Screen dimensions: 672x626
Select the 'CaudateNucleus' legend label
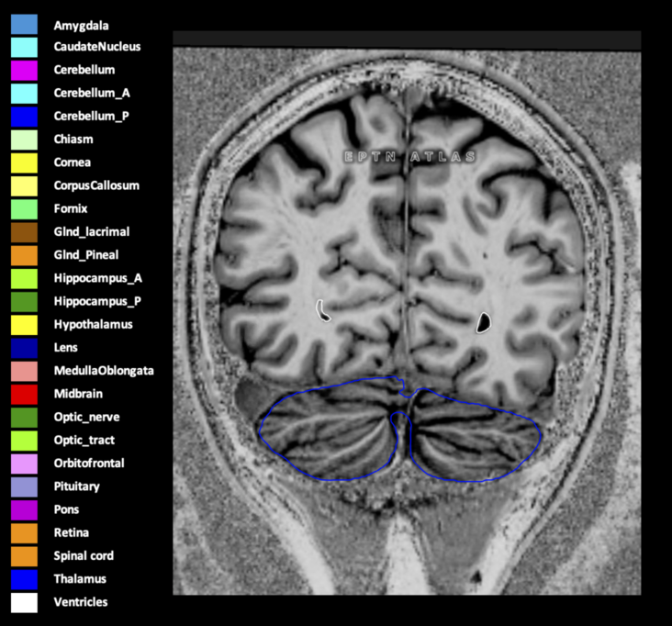[97, 47]
